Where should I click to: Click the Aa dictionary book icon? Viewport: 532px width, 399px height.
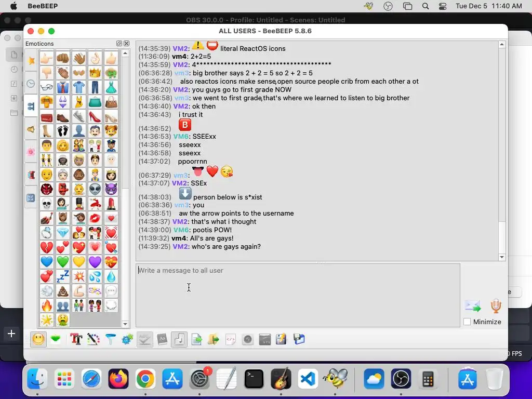tap(162, 339)
